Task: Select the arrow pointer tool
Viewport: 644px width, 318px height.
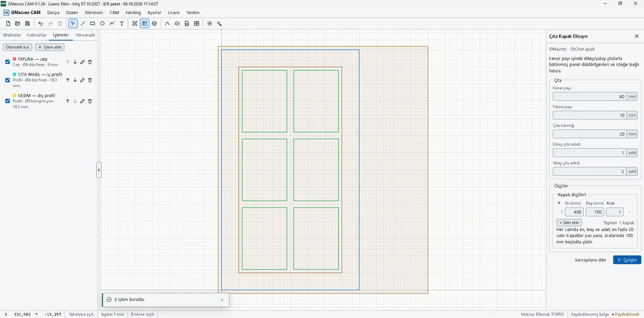Action: [x=73, y=24]
